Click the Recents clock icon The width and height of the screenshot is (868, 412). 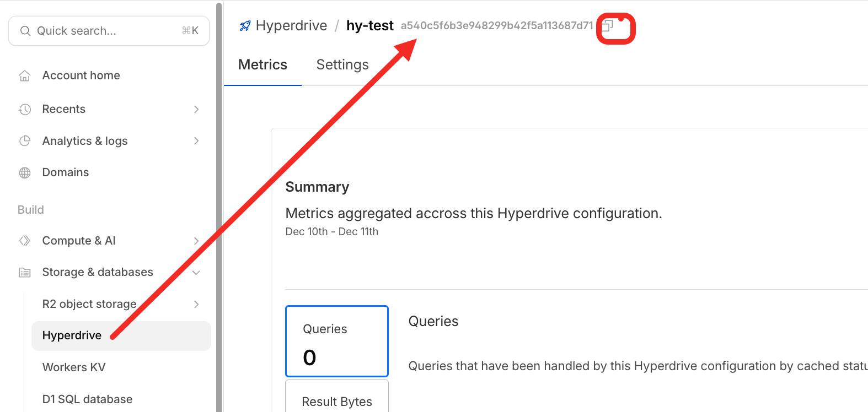point(25,109)
